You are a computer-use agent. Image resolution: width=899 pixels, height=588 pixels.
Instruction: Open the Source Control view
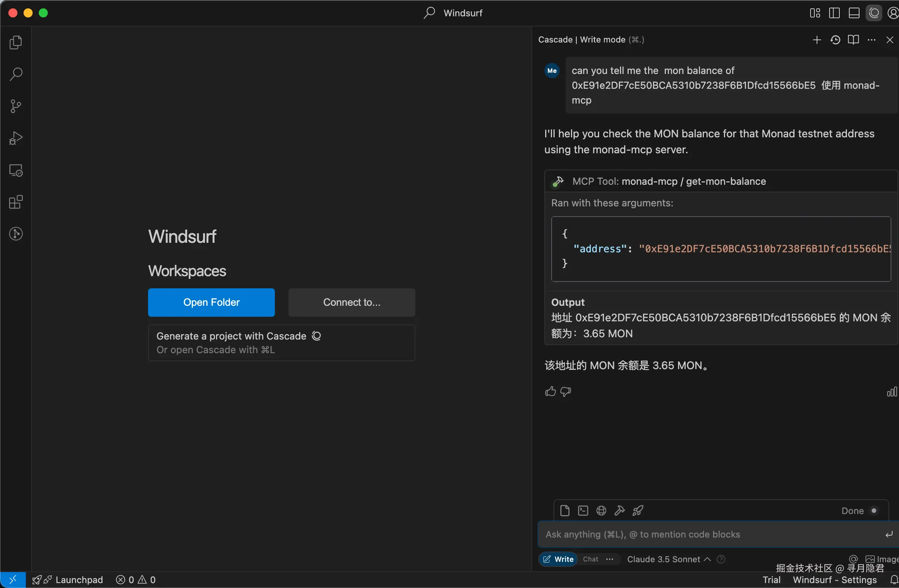pos(16,106)
